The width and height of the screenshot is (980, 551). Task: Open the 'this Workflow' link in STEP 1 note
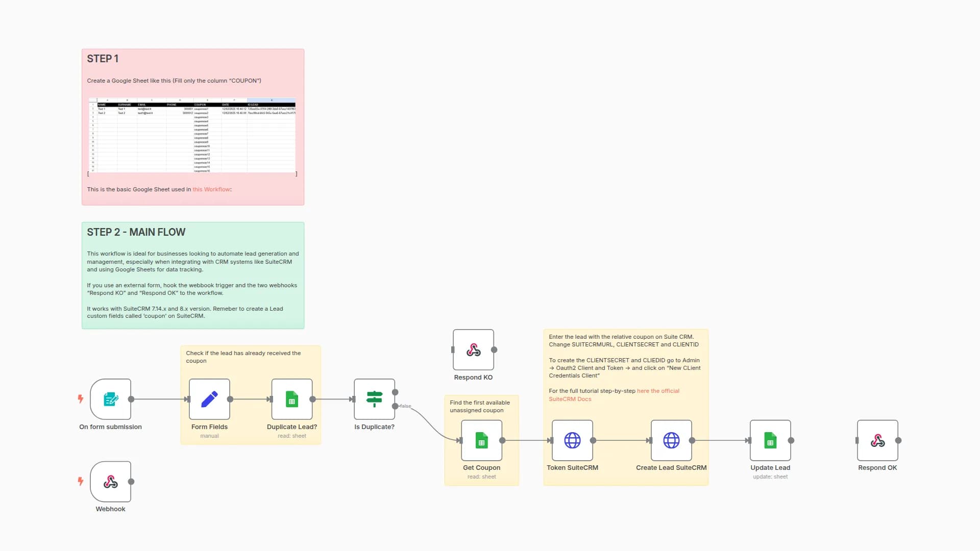pos(211,189)
